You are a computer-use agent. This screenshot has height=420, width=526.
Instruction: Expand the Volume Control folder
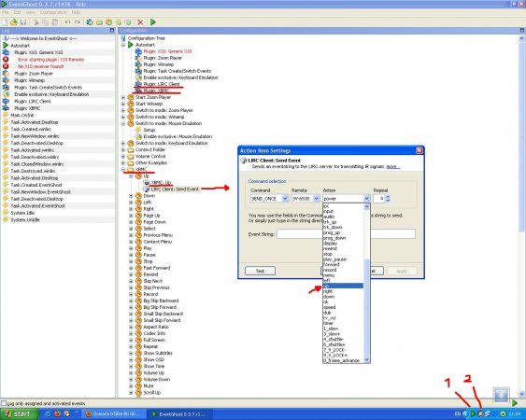click(123, 156)
